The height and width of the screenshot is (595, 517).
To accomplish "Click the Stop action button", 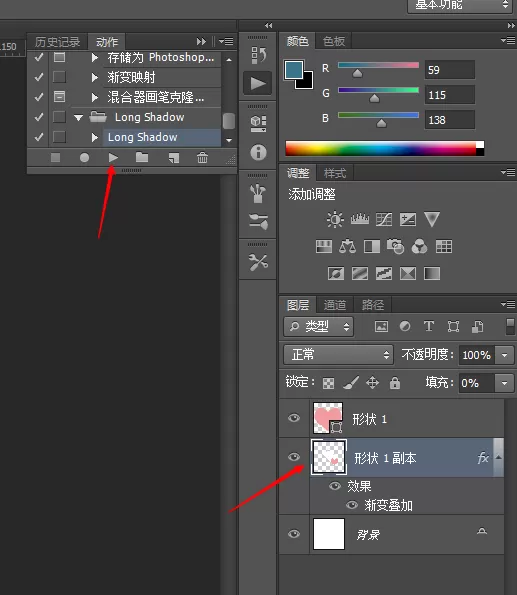I will tap(55, 157).
